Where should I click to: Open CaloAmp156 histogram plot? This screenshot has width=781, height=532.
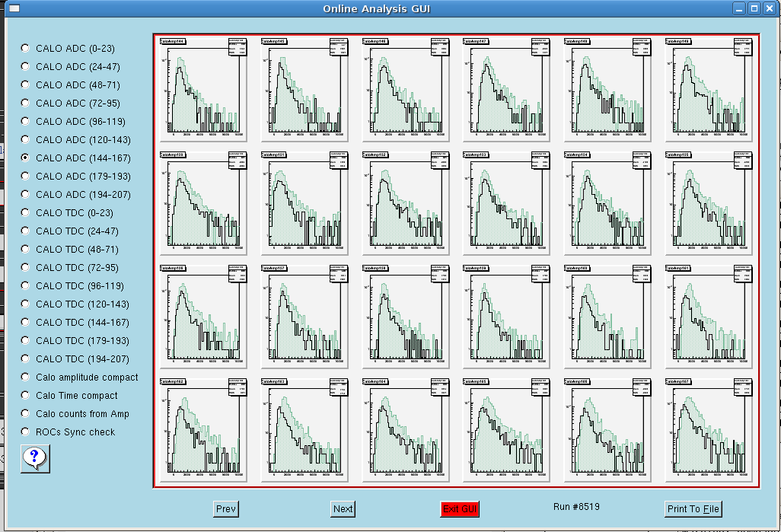point(203,317)
